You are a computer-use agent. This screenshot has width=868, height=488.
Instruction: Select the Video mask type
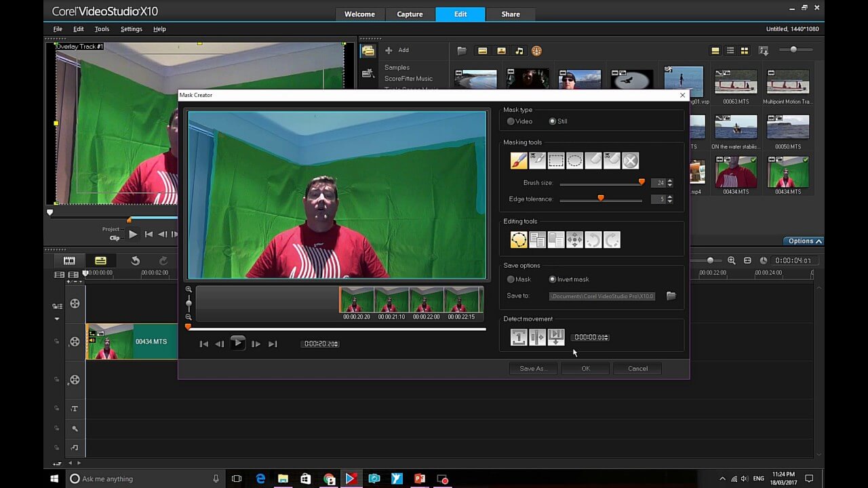[511, 121]
